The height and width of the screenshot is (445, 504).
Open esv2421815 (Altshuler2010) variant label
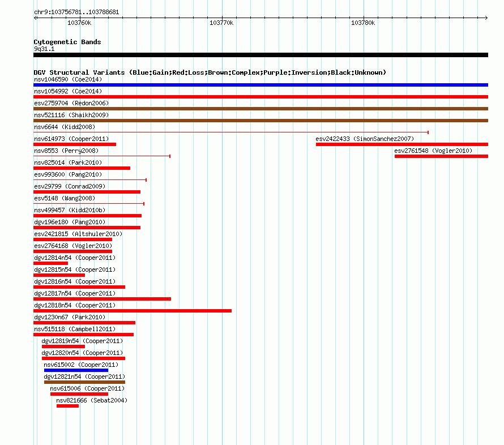point(78,234)
